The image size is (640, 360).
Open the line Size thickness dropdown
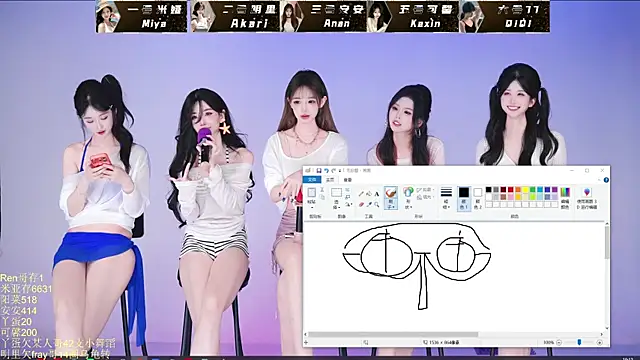tap(447, 198)
